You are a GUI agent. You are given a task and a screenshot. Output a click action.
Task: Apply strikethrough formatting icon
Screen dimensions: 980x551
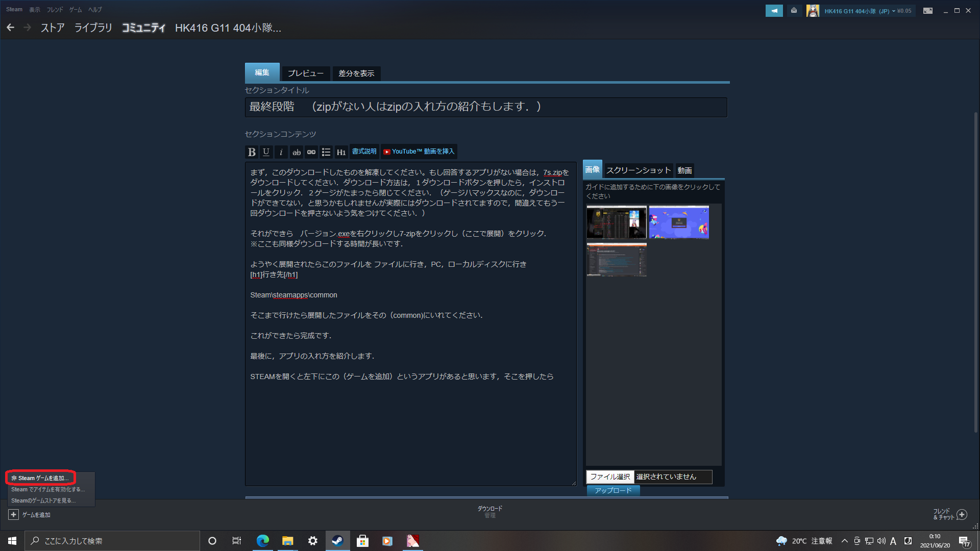(296, 152)
